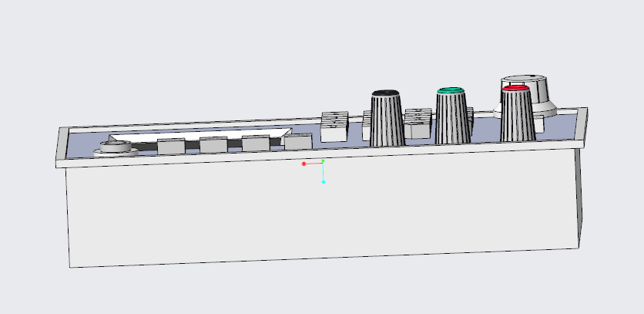This screenshot has width=644, height=314.
Task: Select the round connector on the panel's left end
Action: coord(116,148)
